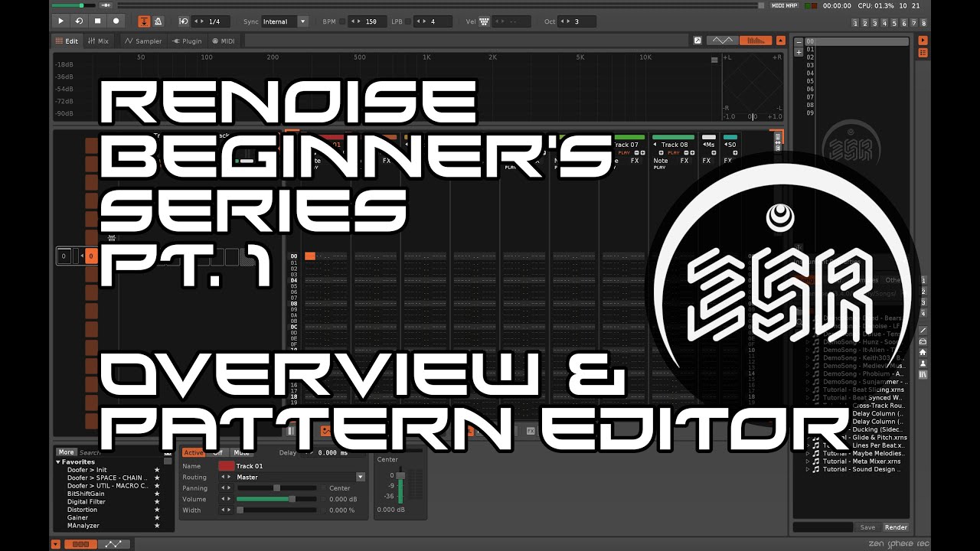The image size is (980, 551).
Task: Tick the checkbox next to LPB
Action: point(409,21)
